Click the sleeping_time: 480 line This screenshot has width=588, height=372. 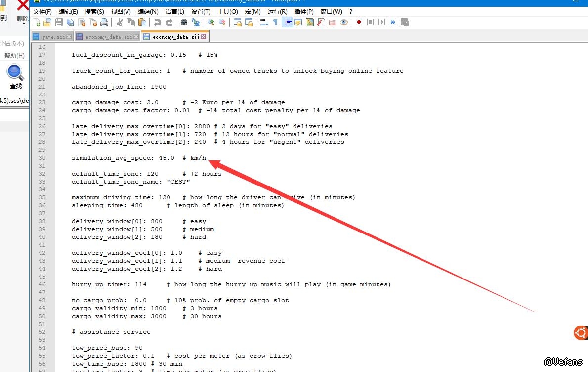point(178,205)
